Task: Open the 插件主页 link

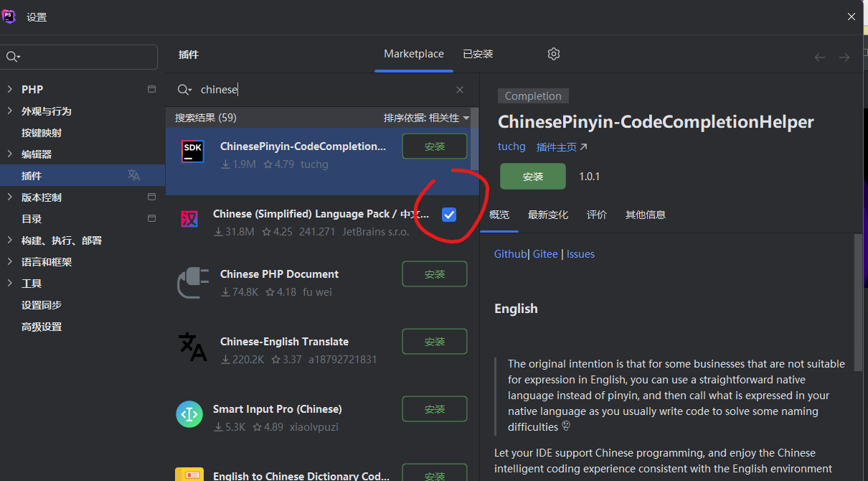Action: pyautogui.click(x=557, y=146)
